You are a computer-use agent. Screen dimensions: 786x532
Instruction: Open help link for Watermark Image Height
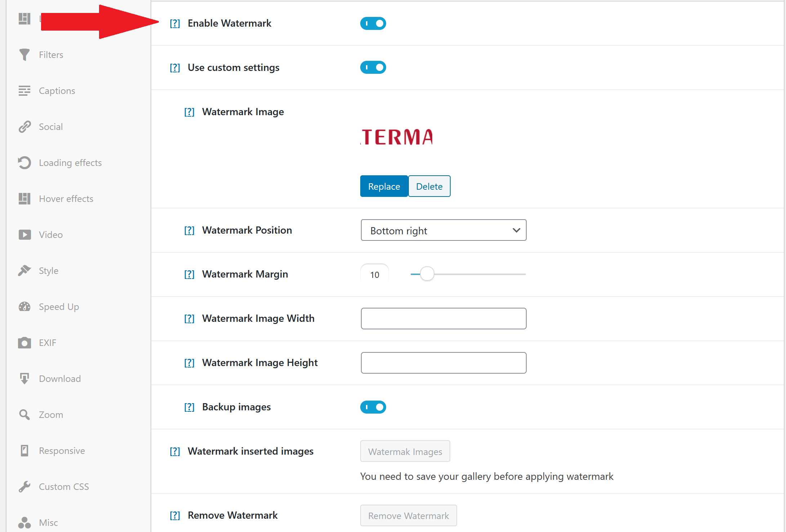pos(189,363)
